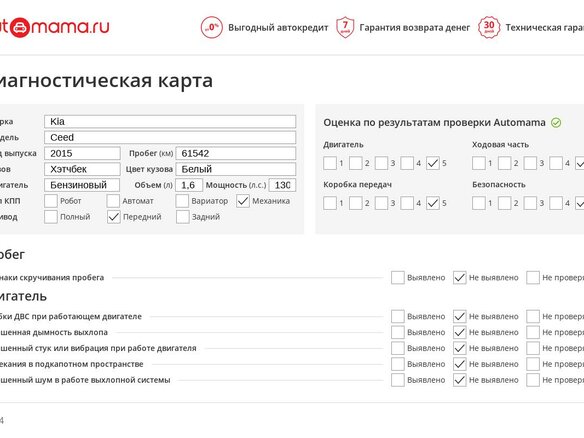This screenshot has width=584, height=438.
Task: Open the Выгодный автокредит link
Action: pyautogui.click(x=278, y=28)
